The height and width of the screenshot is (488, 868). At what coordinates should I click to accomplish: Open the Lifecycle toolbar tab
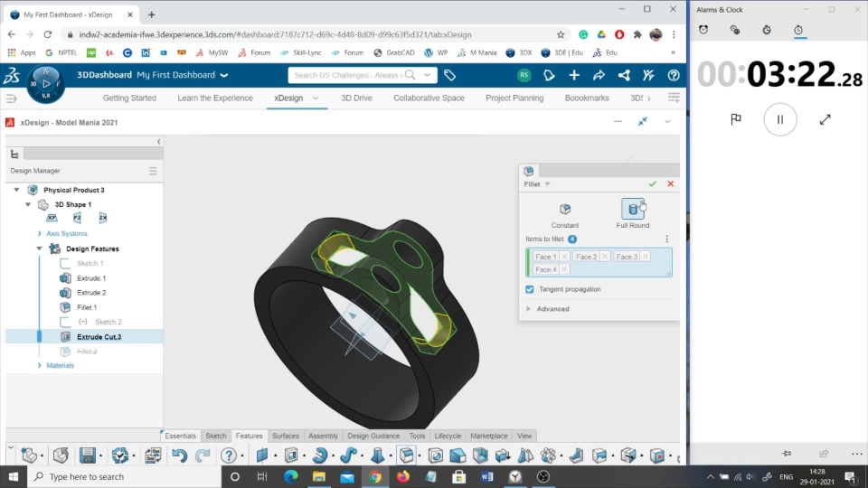point(448,436)
